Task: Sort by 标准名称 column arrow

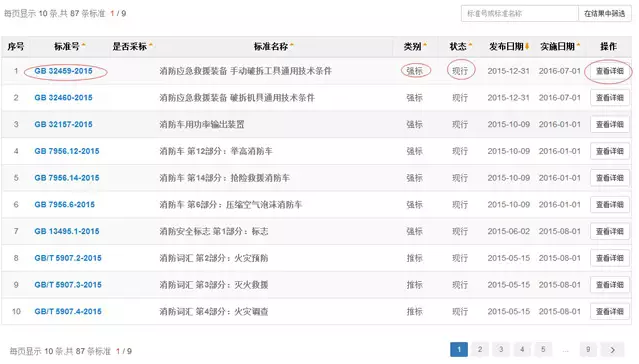Action: point(292,44)
